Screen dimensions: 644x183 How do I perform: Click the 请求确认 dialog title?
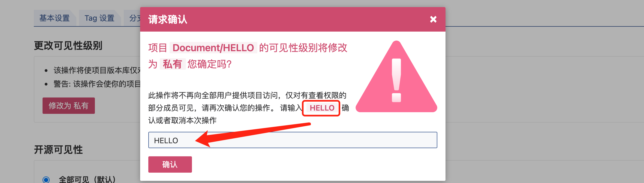[168, 20]
